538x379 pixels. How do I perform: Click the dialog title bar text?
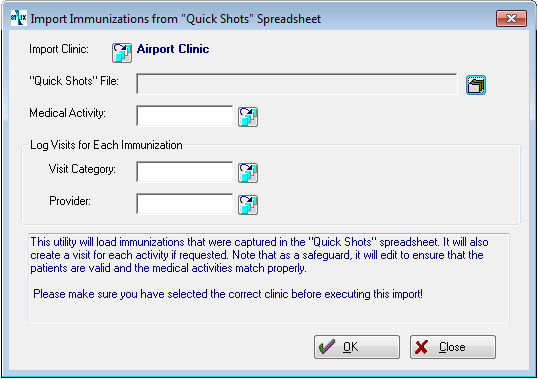coord(176,19)
